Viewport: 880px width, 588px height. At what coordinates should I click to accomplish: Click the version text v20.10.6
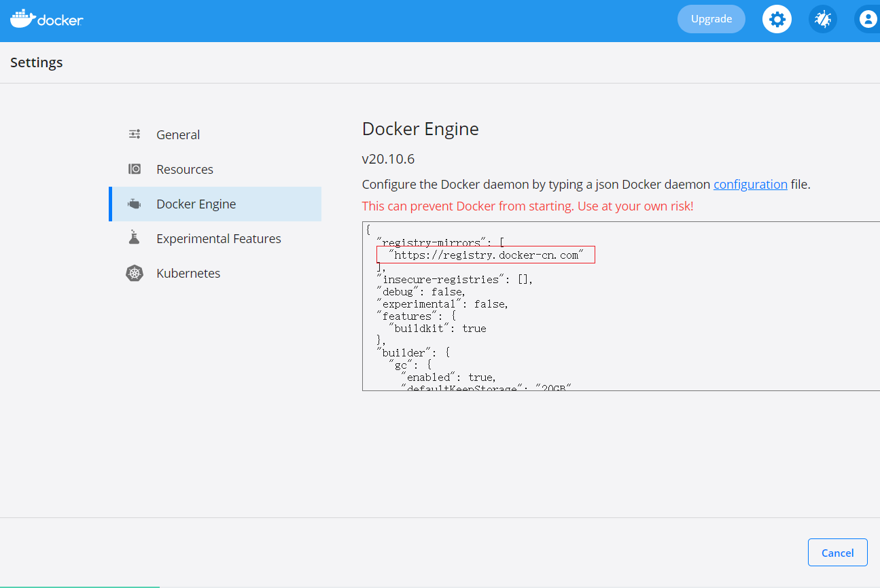pos(388,160)
